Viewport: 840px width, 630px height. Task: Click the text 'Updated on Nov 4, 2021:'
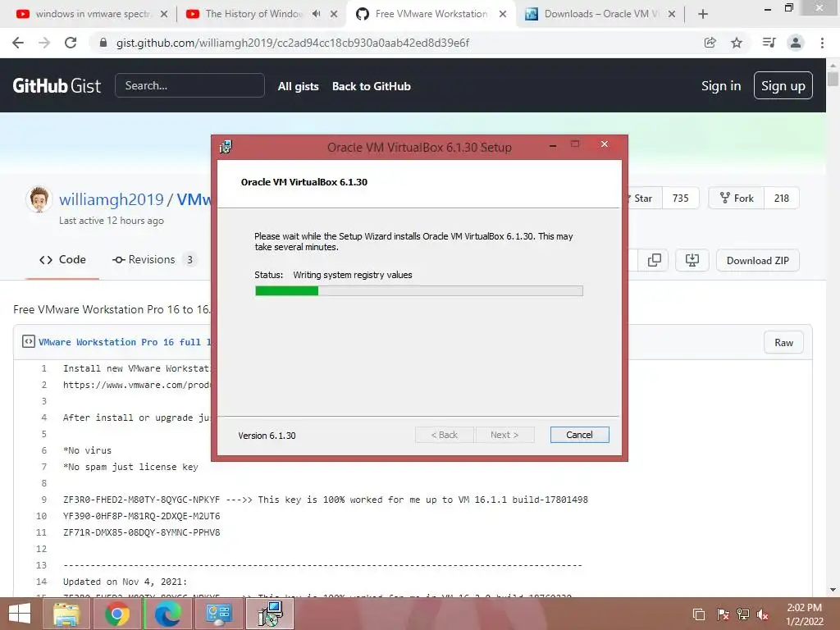125,582
